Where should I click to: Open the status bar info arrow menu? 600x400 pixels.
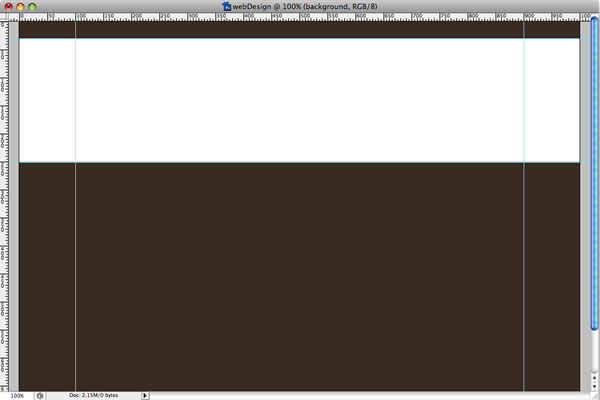pyautogui.click(x=145, y=395)
